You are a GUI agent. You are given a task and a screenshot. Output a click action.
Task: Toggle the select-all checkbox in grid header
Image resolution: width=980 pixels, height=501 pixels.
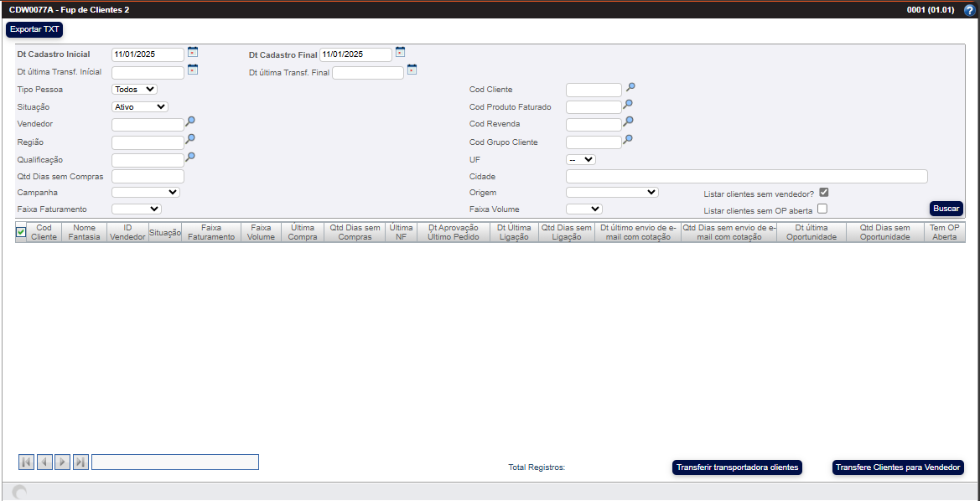coord(20,232)
